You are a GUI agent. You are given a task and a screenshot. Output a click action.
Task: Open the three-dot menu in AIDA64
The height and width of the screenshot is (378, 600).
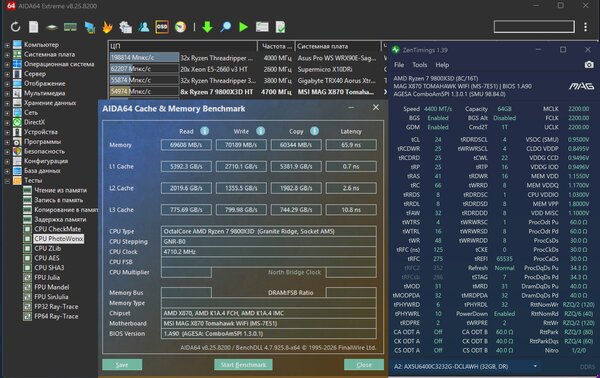[x=585, y=27]
